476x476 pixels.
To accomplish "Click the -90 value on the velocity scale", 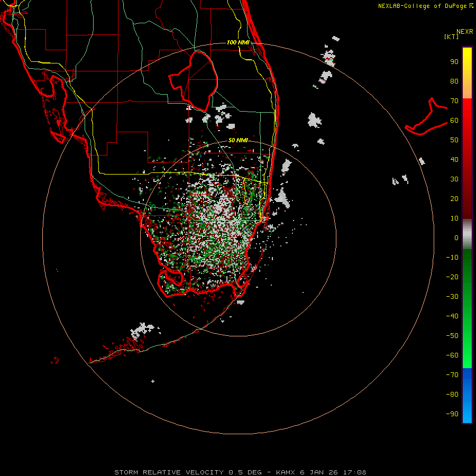I will pyautogui.click(x=452, y=414).
